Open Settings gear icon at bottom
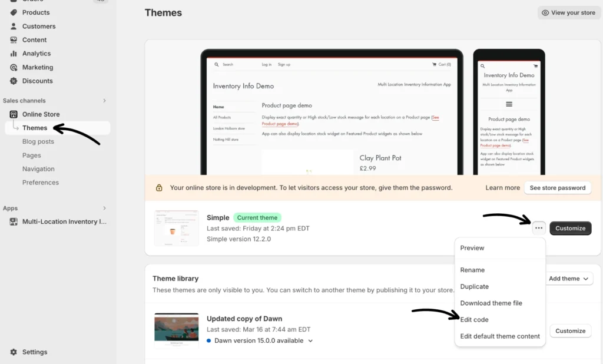603x364 pixels. coord(14,352)
